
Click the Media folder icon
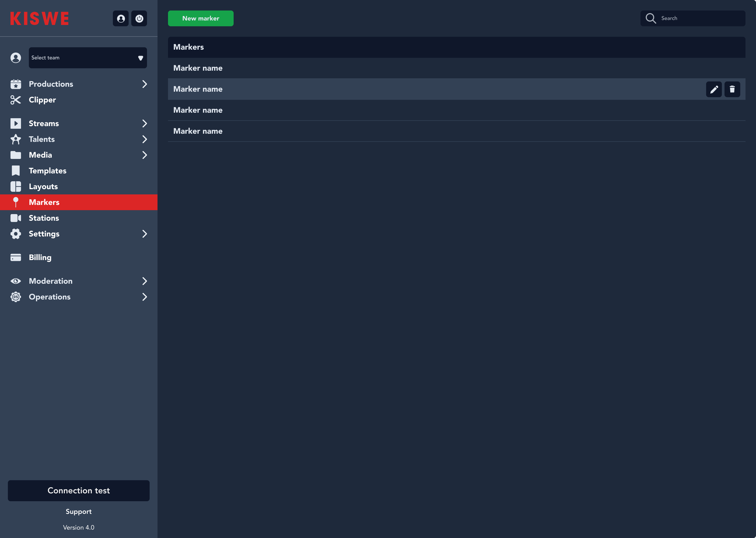coord(15,155)
